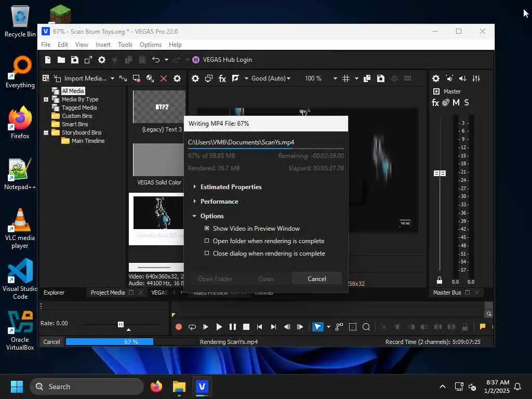Open project properties gear in main toolbar
Screen dimensions: 532x399
[x=102, y=60]
